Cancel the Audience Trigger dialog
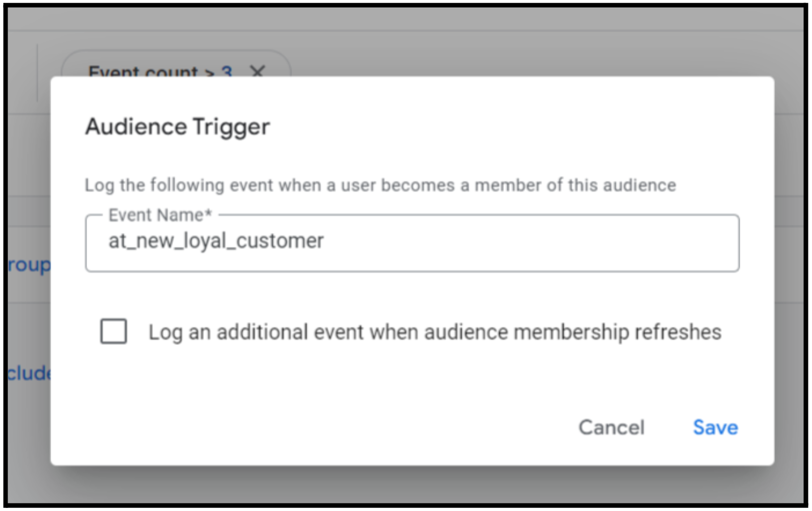The width and height of the screenshot is (812, 511). click(612, 427)
